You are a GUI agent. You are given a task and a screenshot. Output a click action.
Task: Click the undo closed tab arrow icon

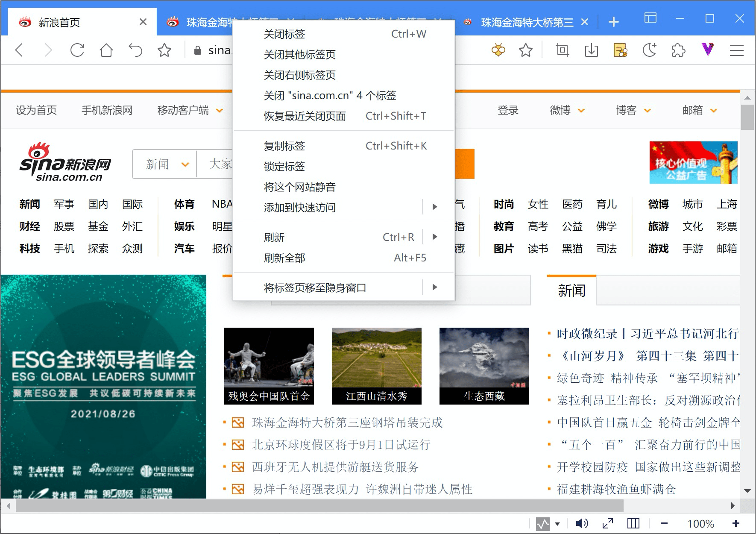click(135, 50)
